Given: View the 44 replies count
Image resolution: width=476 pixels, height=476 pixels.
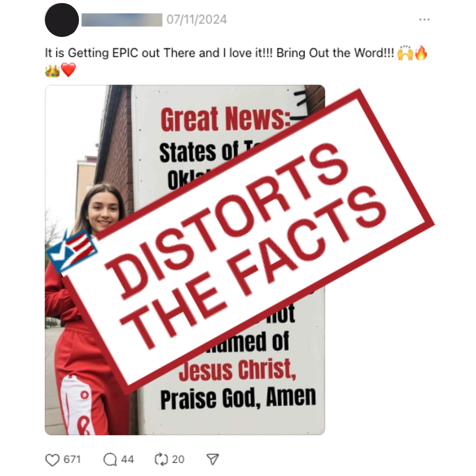Looking at the screenshot, I should point(127,459).
